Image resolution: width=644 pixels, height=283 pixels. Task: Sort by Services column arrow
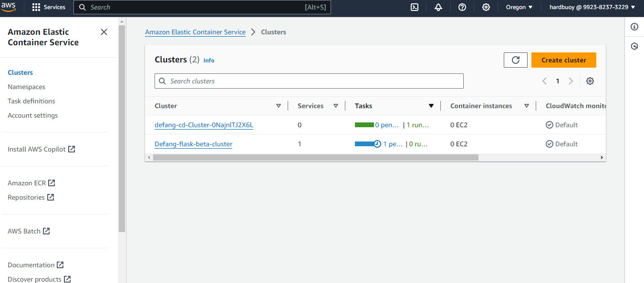click(x=336, y=106)
